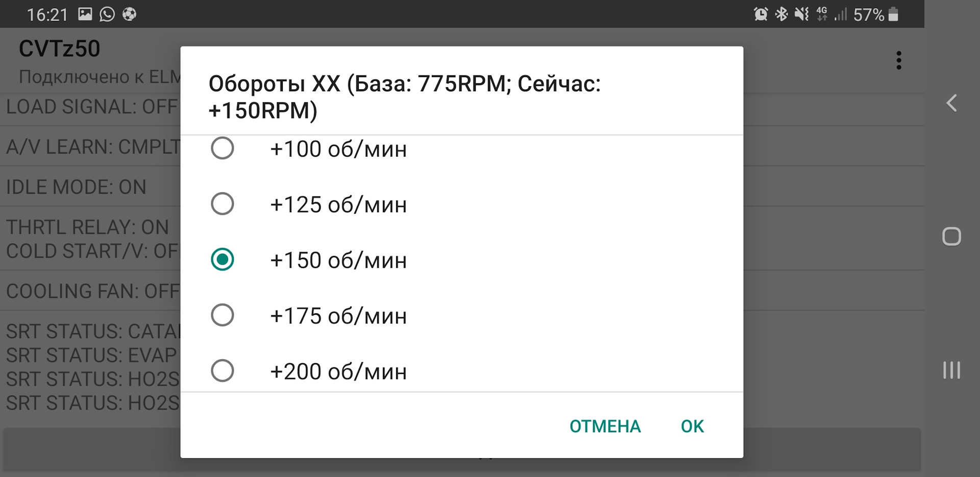Select the +175 об/мин radio option
The height and width of the screenshot is (477, 980).
(x=223, y=315)
